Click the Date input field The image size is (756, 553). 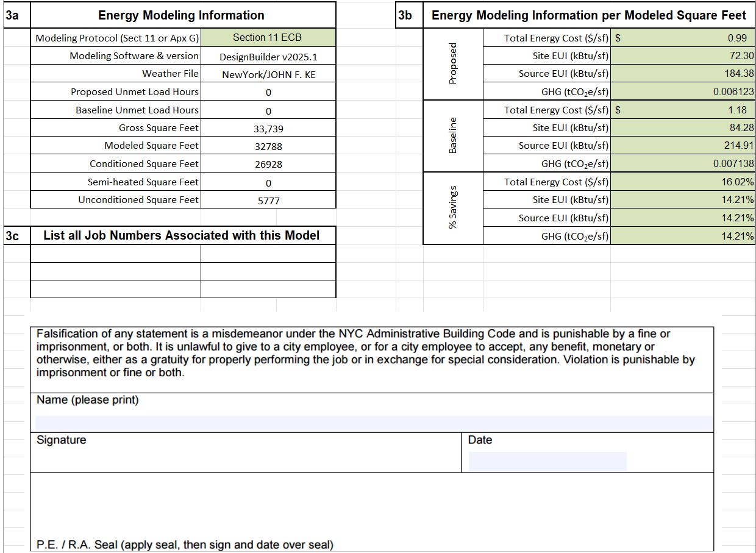point(547,462)
